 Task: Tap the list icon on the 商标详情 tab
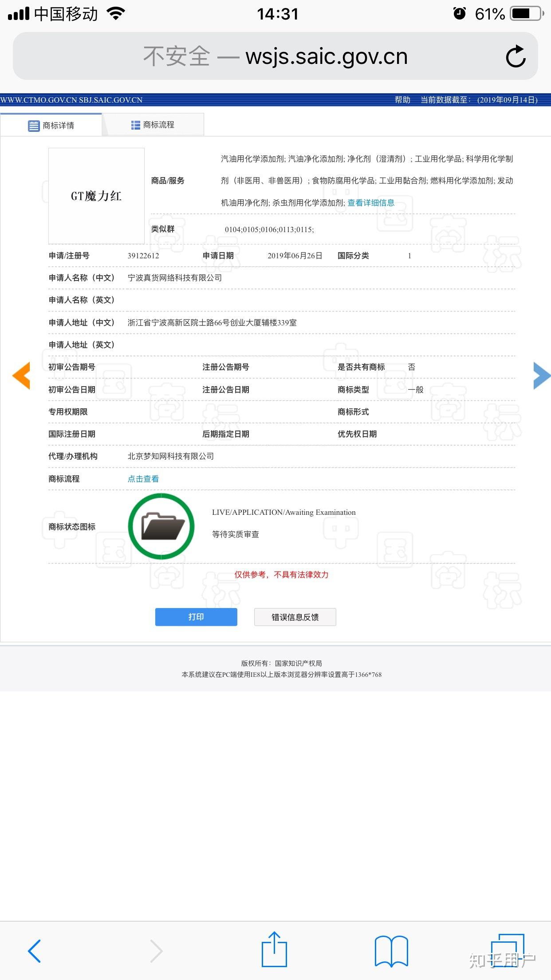click(x=34, y=126)
